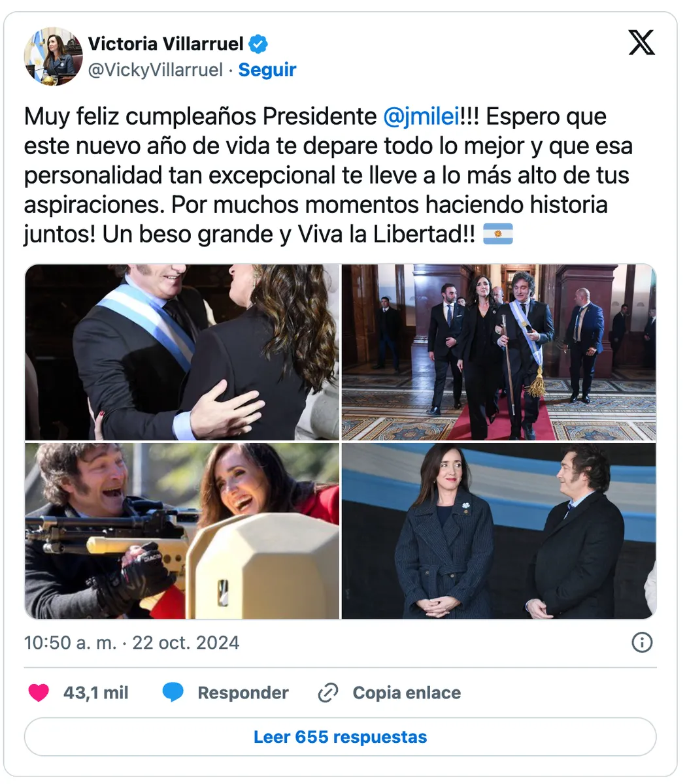The width and height of the screenshot is (687, 784).
Task: Follow the account via Seguir
Action: pos(267,70)
